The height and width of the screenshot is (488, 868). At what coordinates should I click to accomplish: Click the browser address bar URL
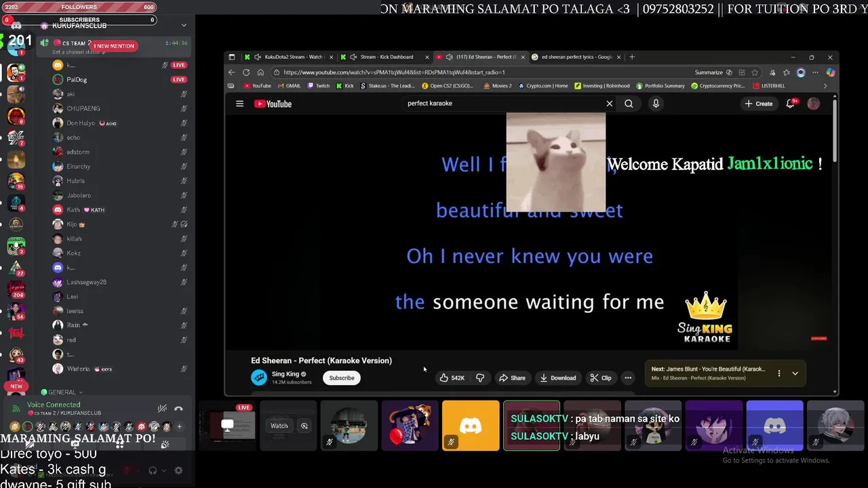394,72
